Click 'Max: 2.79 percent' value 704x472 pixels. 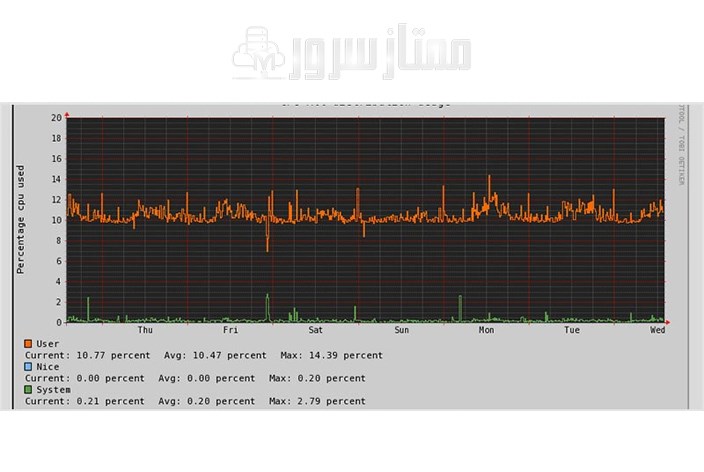point(317,401)
